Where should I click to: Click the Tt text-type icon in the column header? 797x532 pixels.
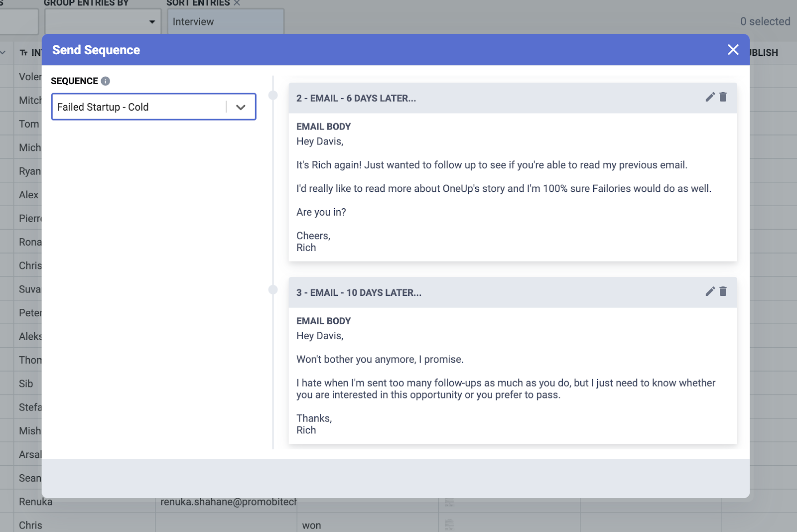point(22,52)
